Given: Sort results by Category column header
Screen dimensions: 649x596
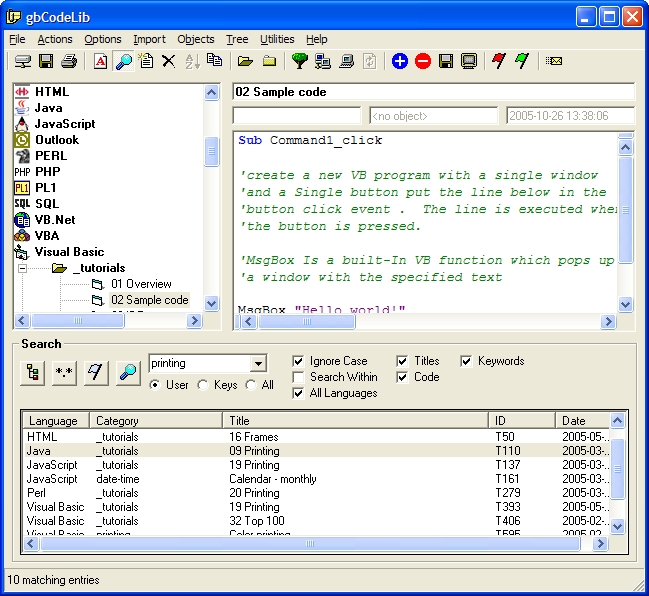Looking at the screenshot, I should pyautogui.click(x=156, y=421).
